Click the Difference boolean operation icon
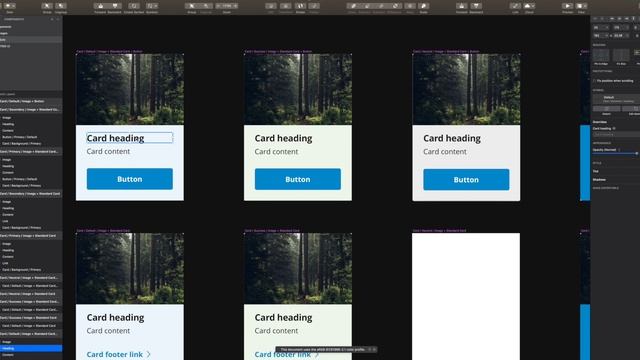Screen dimensions: 640x360 (x=395, y=6)
